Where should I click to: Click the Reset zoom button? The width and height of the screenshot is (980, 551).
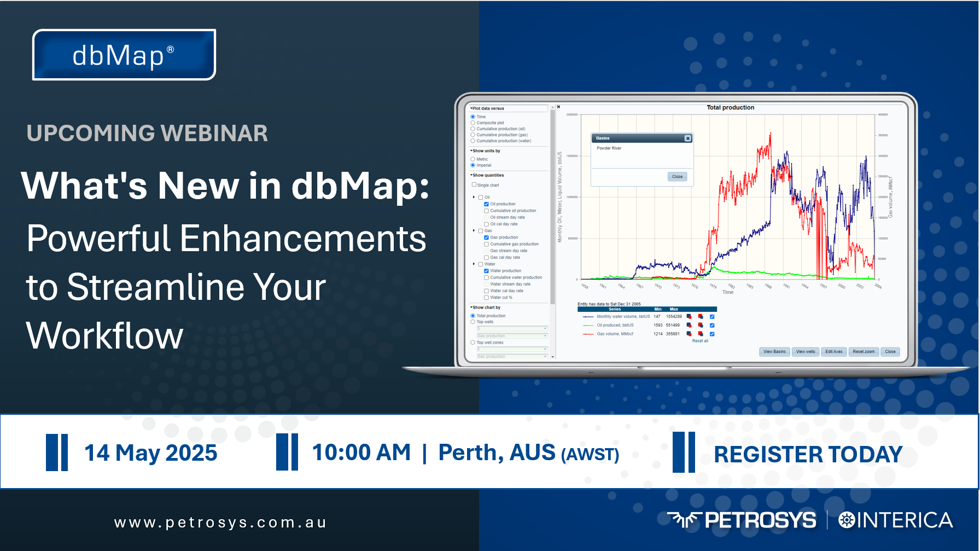(864, 352)
